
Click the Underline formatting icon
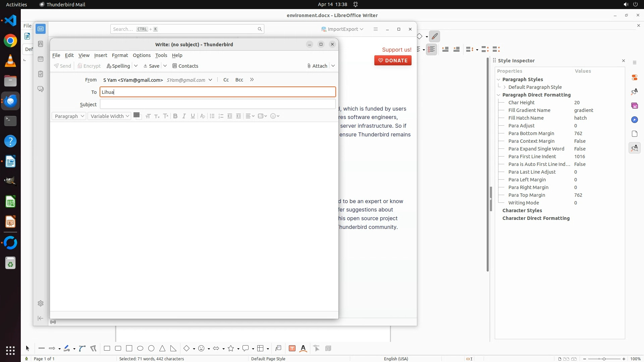(193, 116)
